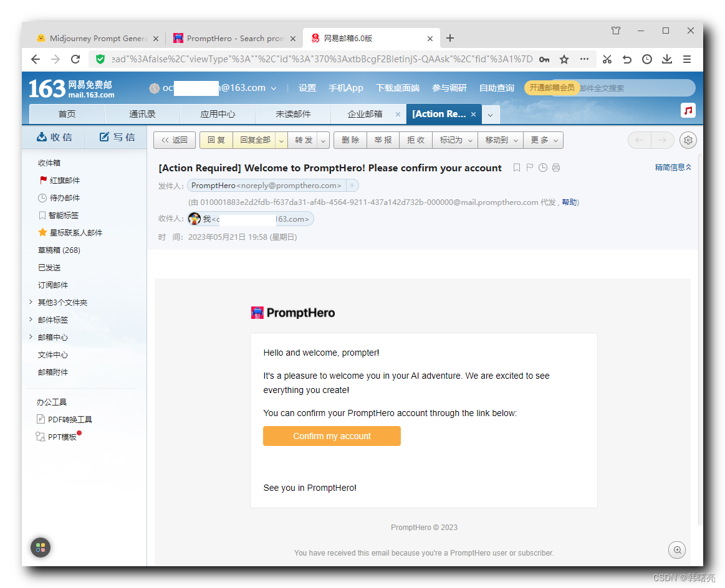The image size is (725, 588).
Task: Open PDF转换工具
Action: coord(64,419)
